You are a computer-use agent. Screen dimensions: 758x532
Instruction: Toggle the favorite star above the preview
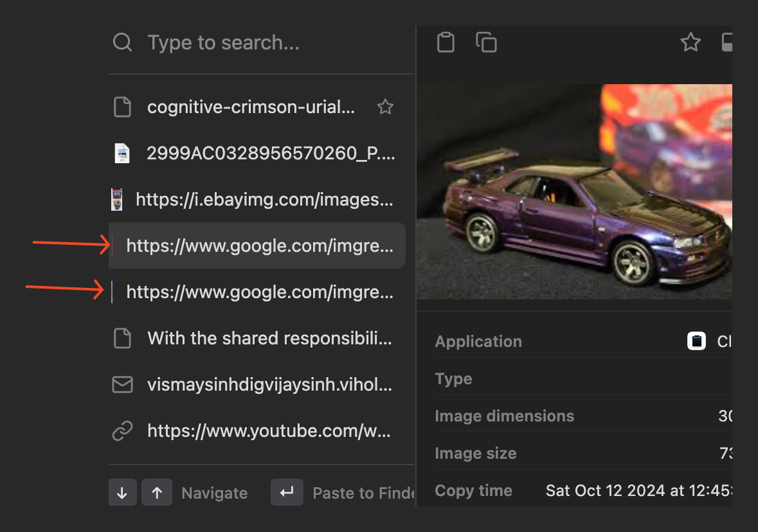pos(690,42)
